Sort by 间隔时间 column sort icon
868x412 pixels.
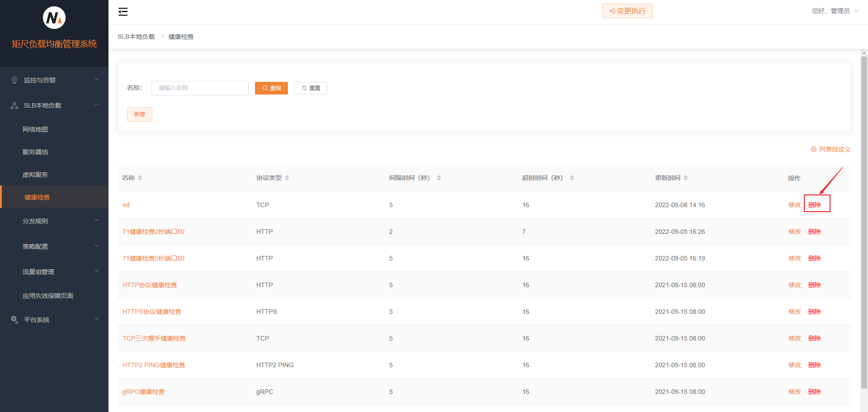click(x=439, y=178)
